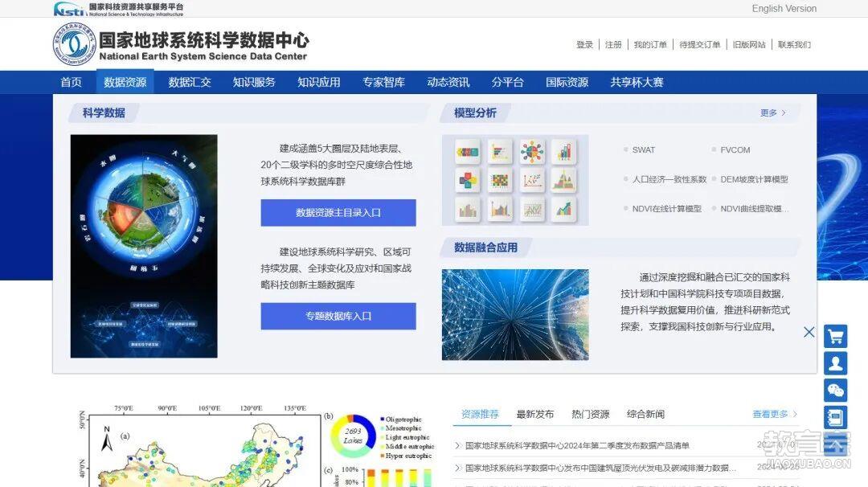
Task: Select the network analysis model icon in 模型分析 grid
Action: point(530,150)
